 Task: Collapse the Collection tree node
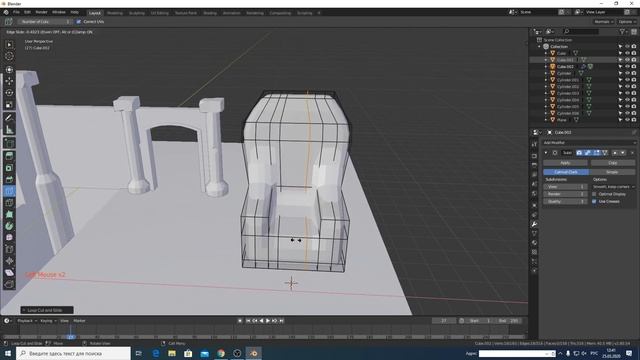click(x=540, y=47)
